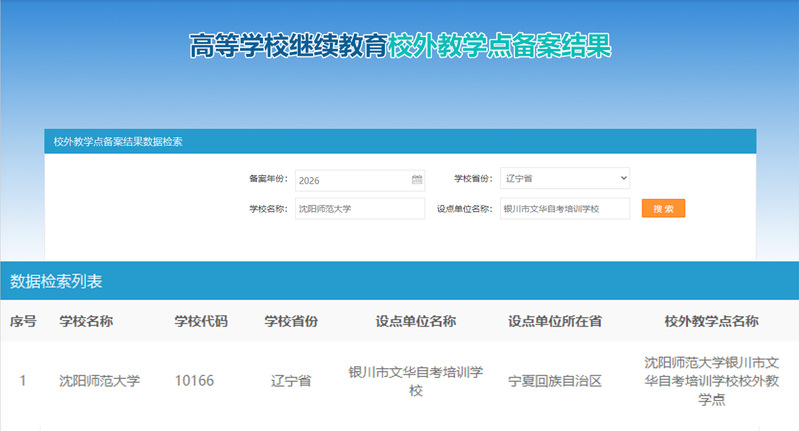Select the 辽宁省 cell in row 1
The height and width of the screenshot is (431, 799).
(291, 381)
